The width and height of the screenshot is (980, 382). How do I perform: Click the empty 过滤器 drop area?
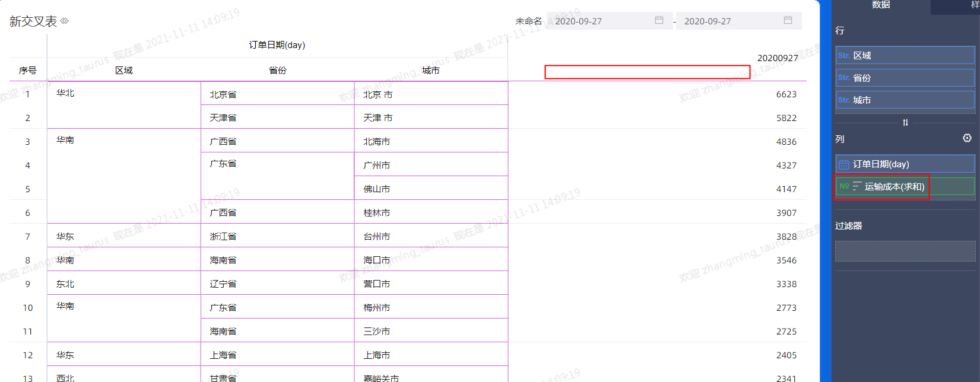pyautogui.click(x=905, y=251)
